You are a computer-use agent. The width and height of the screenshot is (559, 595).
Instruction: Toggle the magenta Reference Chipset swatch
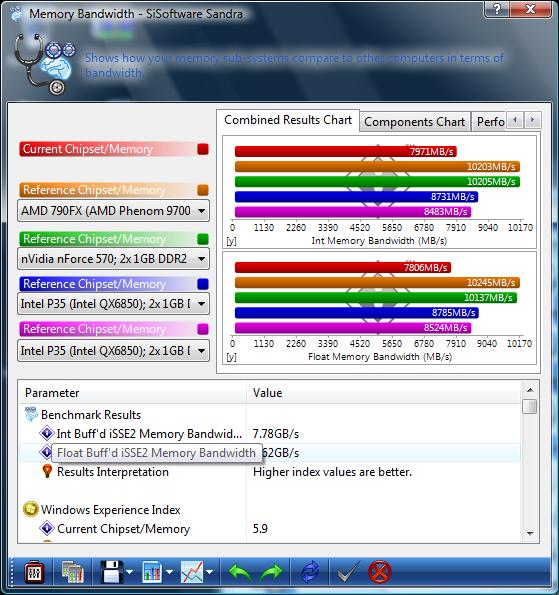point(203,329)
